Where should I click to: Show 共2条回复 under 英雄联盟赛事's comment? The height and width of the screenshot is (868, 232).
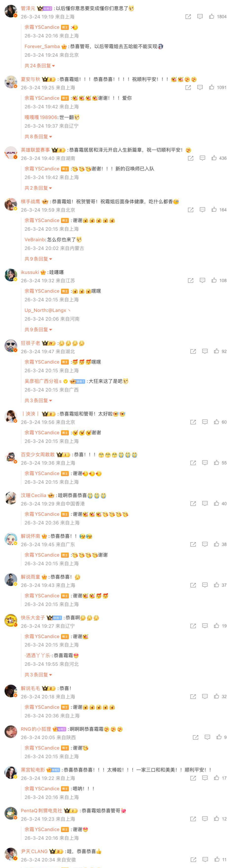[38, 188]
